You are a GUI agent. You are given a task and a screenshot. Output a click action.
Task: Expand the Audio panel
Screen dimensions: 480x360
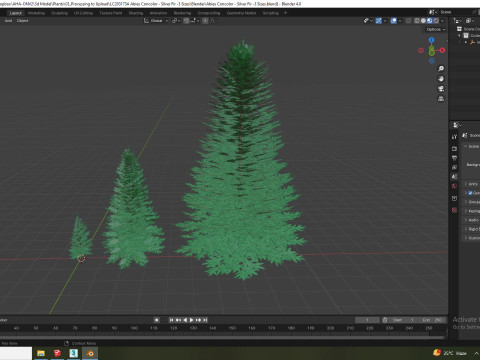coord(466,220)
